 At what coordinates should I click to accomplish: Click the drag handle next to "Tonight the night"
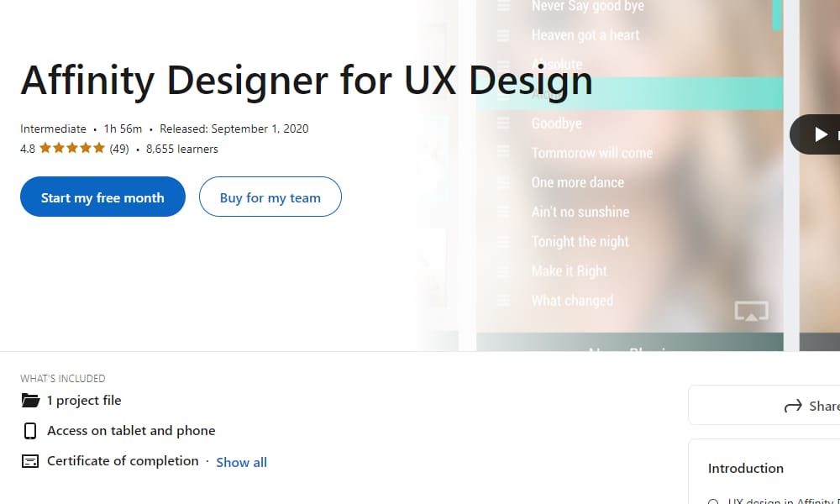click(503, 241)
